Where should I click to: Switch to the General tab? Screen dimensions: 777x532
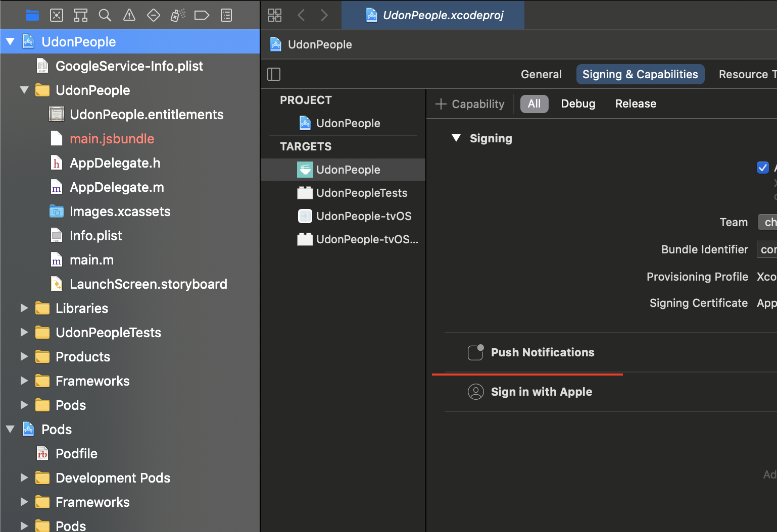(x=541, y=74)
